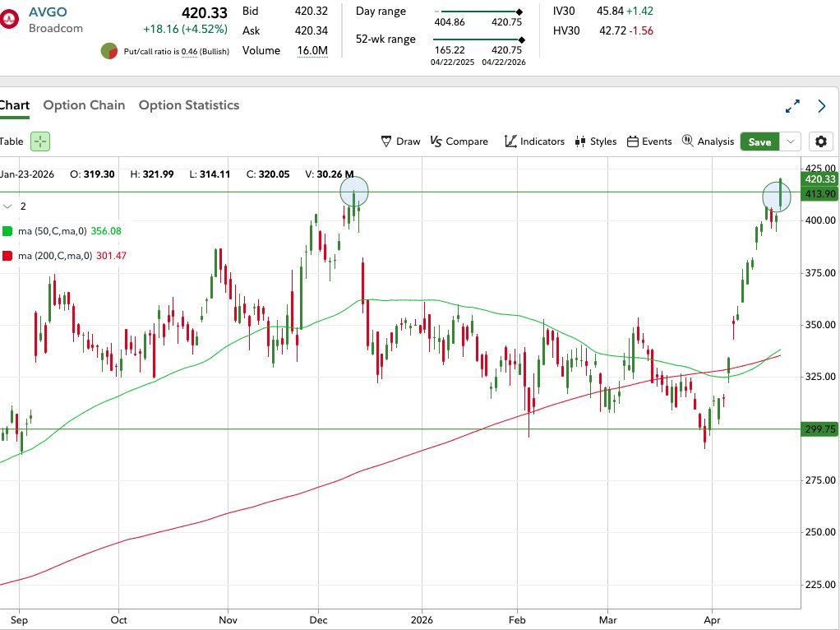This screenshot has height=630, width=840.
Task: Open the Compare symbols tool
Action: 459,141
